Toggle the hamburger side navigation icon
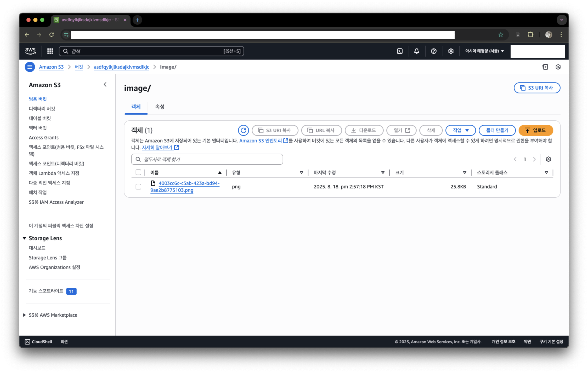Viewport: 588px width, 373px height. click(30, 67)
